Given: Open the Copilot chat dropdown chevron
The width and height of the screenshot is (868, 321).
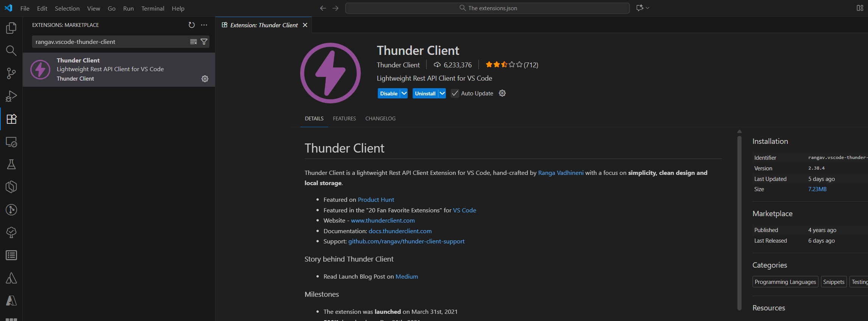Looking at the screenshot, I should click(x=648, y=8).
